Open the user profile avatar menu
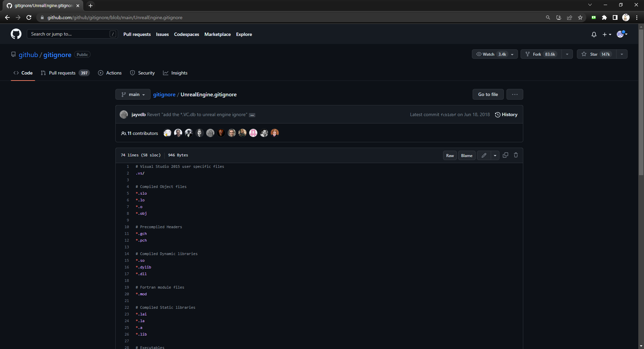The image size is (644, 349). [622, 34]
